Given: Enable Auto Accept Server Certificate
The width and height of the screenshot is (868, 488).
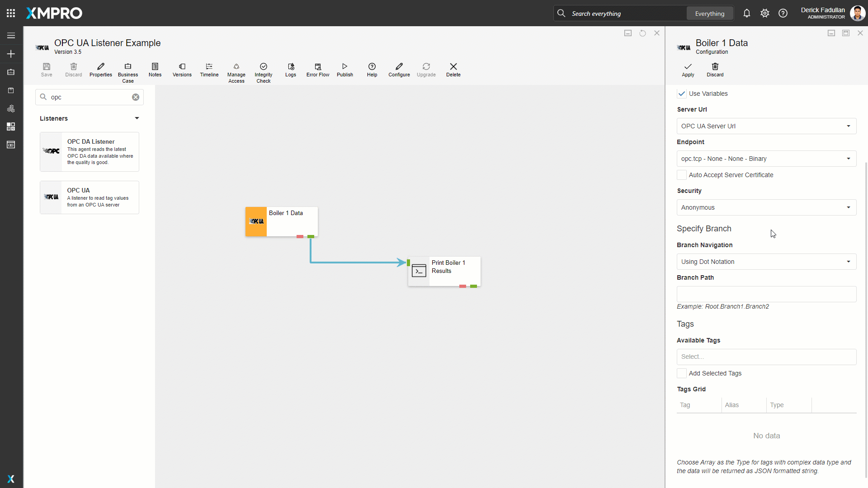Looking at the screenshot, I should click(682, 175).
